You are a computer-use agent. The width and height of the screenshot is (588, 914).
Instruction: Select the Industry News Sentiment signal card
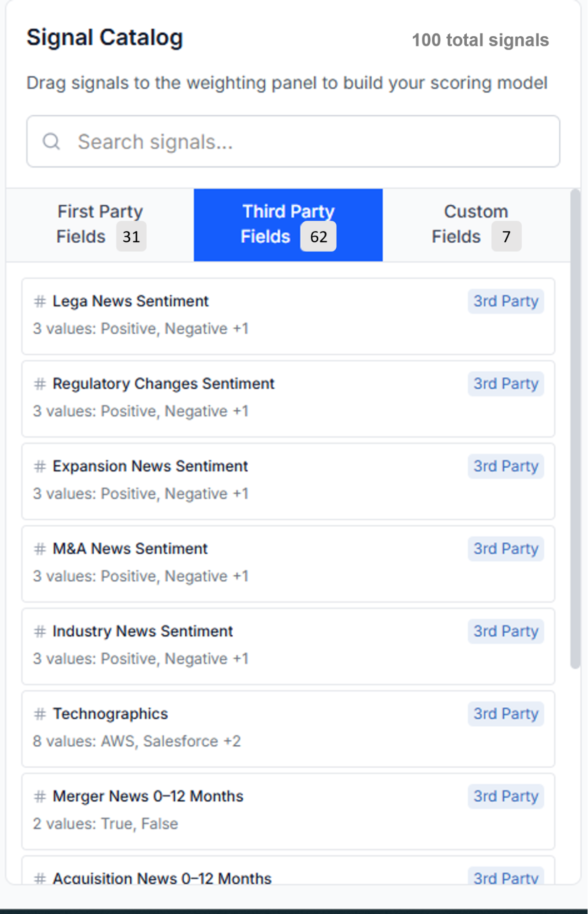point(289,646)
